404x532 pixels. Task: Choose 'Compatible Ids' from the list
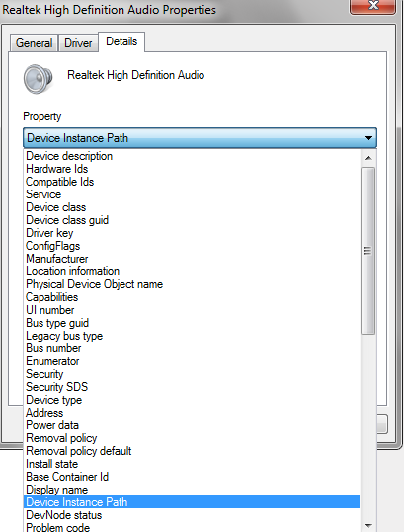pos(192,182)
